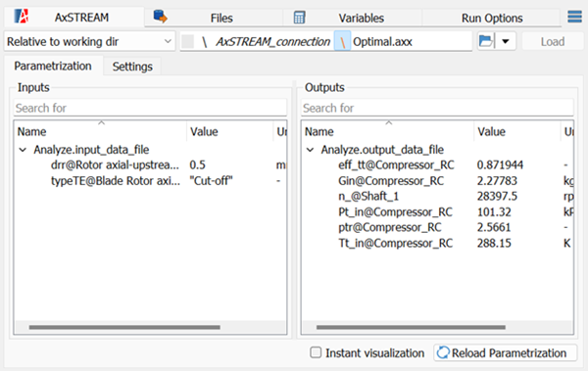Click the browse folder icon
The width and height of the screenshot is (588, 371).
(x=486, y=41)
